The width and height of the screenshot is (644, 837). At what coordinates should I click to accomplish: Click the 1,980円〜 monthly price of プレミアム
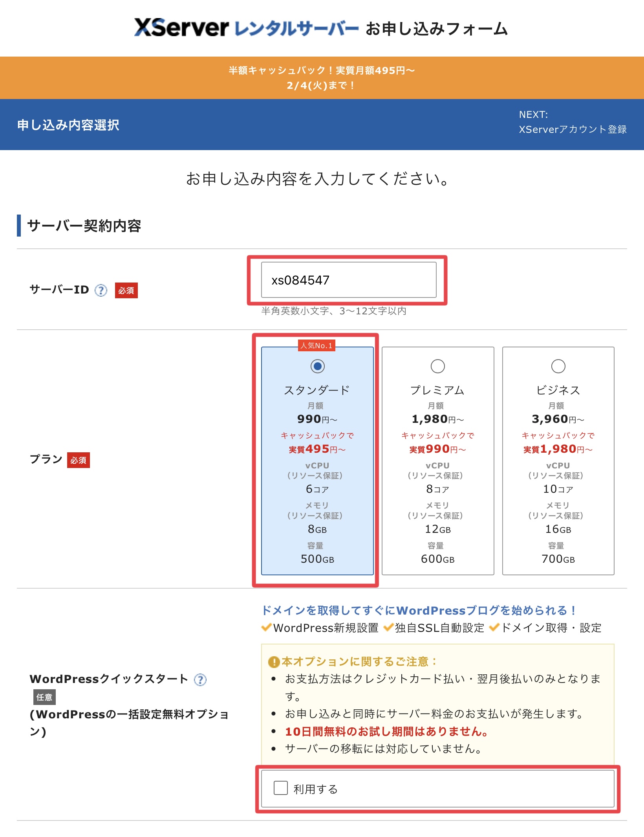[437, 419]
